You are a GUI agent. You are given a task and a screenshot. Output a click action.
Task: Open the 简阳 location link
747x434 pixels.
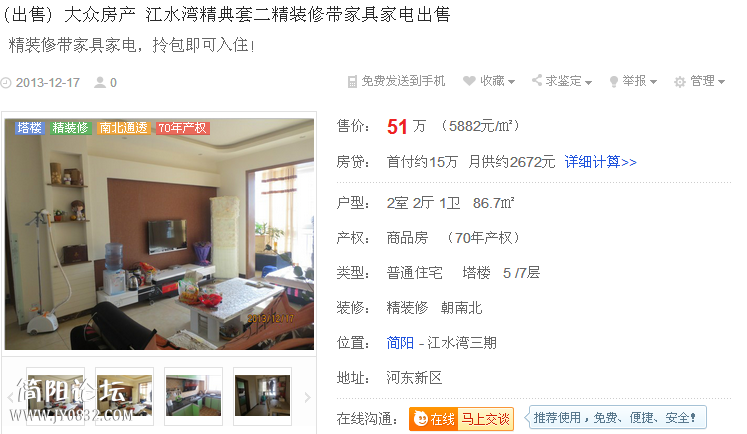tap(400, 343)
